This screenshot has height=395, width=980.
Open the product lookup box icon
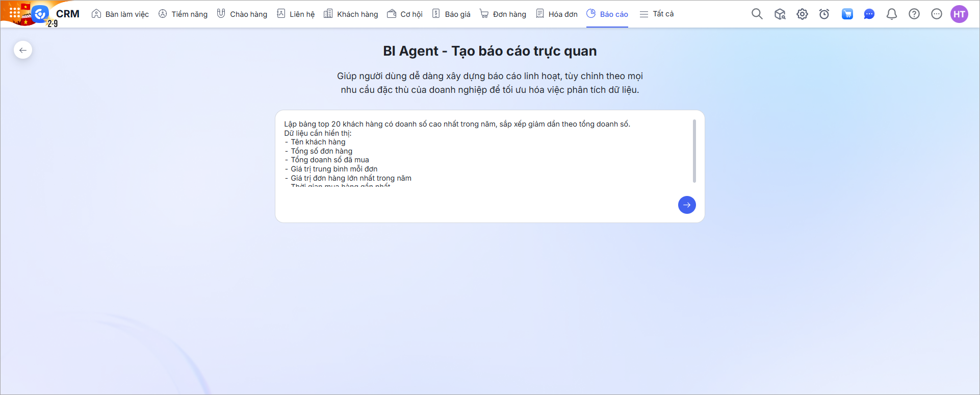tap(780, 14)
